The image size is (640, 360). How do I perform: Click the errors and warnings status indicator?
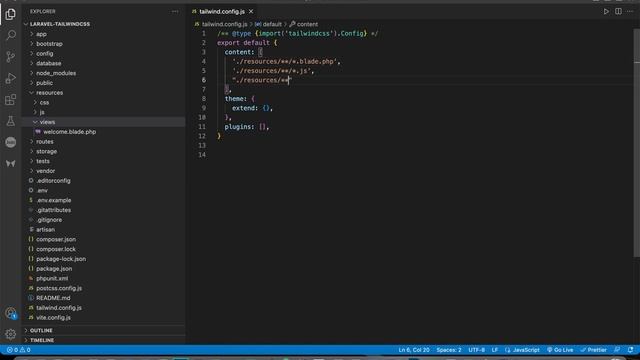tap(18, 350)
